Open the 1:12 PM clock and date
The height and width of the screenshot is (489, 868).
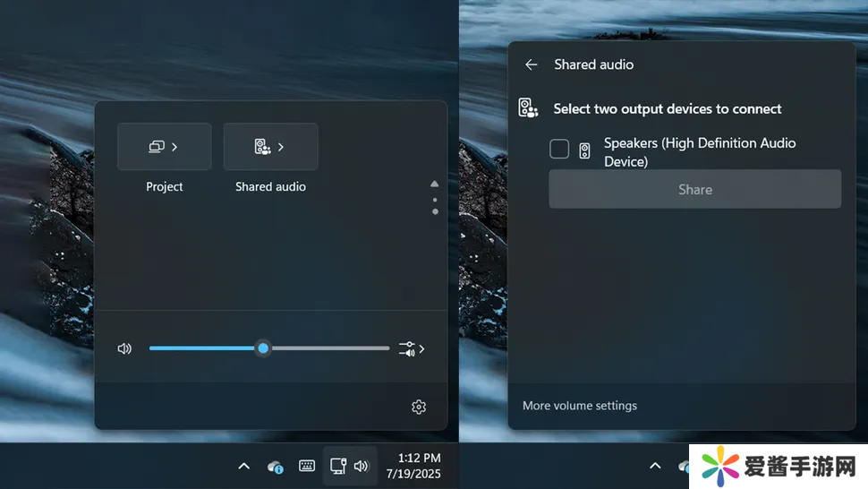[413, 466]
